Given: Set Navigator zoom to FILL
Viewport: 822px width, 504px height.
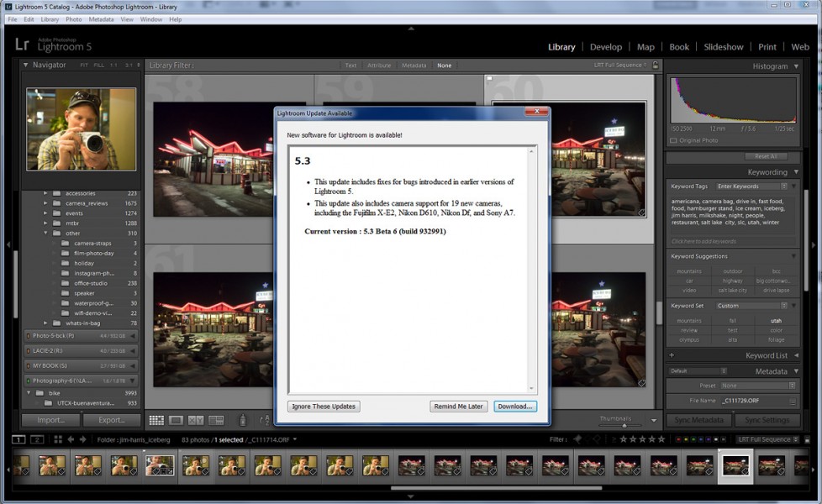Looking at the screenshot, I should point(98,65).
